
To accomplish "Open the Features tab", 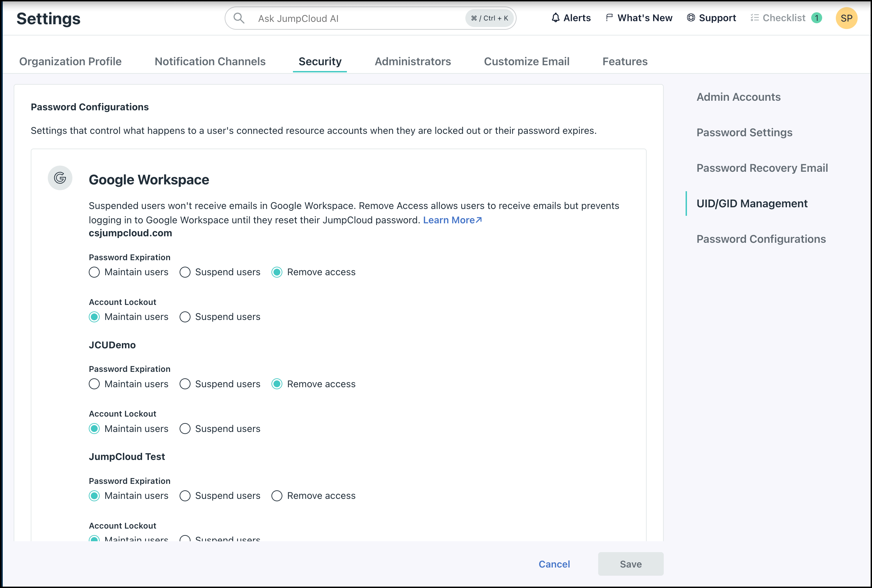I will (x=625, y=61).
